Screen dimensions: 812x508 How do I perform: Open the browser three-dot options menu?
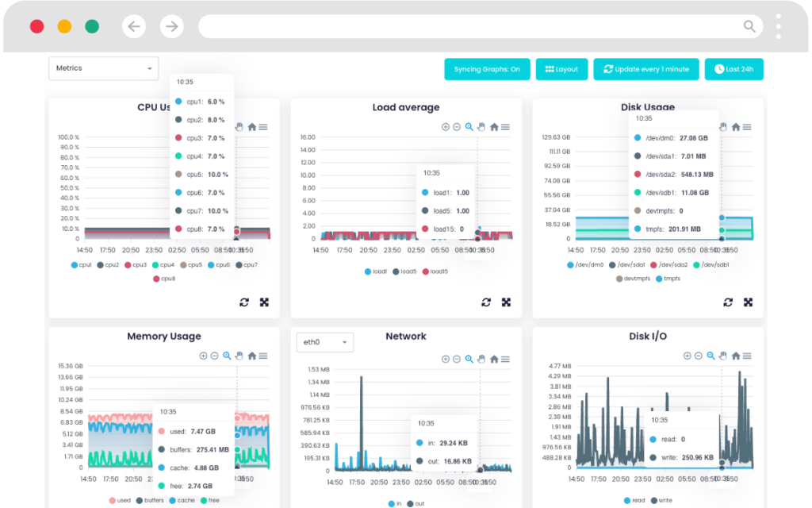tap(778, 26)
